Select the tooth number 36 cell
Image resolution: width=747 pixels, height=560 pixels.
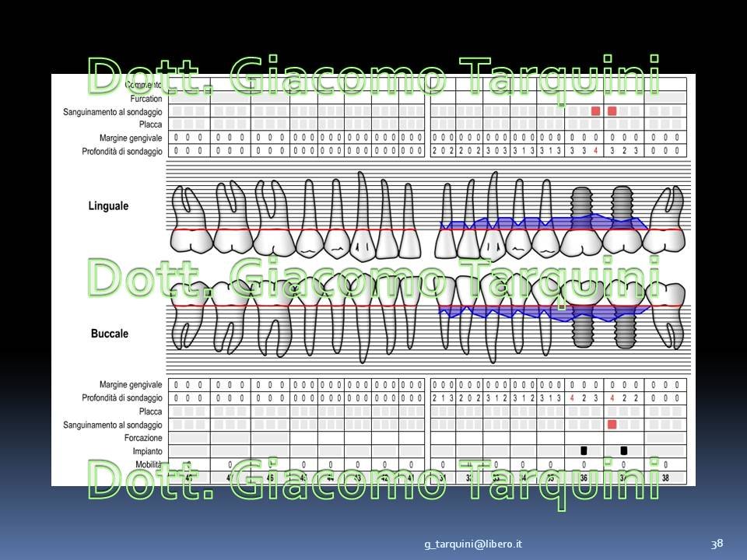point(583,477)
